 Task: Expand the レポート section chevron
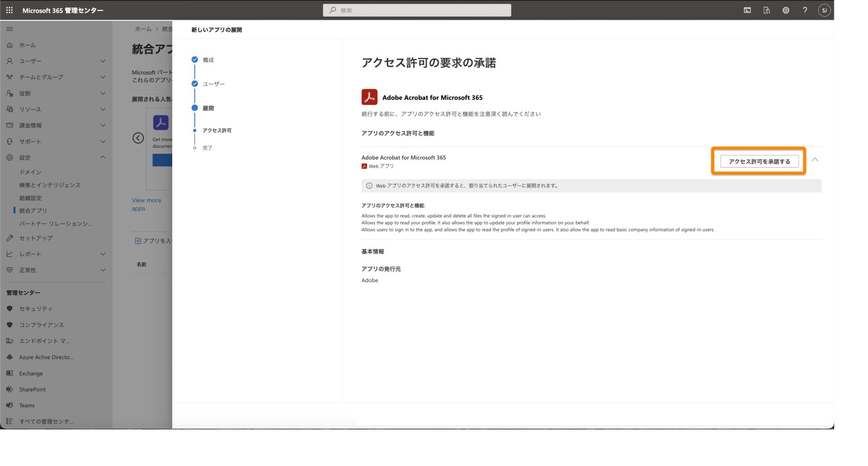pos(103,254)
